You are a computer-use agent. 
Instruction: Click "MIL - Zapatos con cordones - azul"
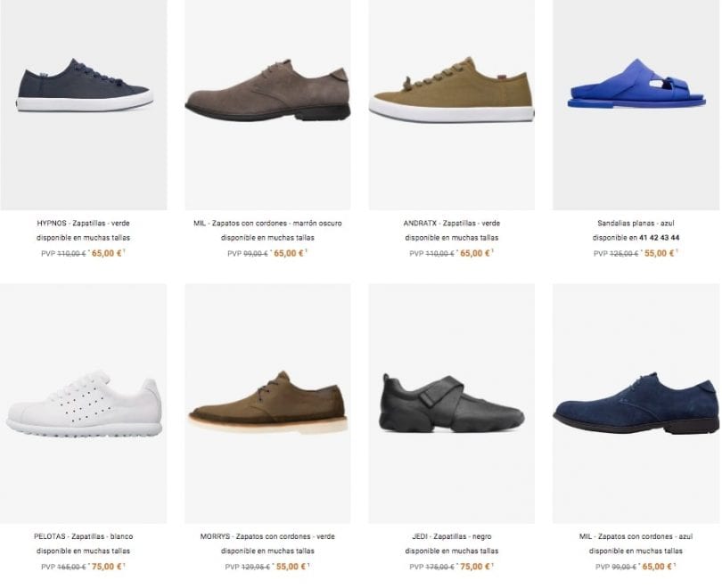[x=636, y=537]
